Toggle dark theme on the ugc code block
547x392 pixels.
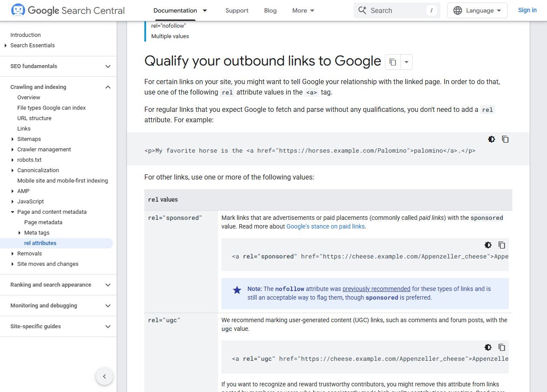point(488,347)
